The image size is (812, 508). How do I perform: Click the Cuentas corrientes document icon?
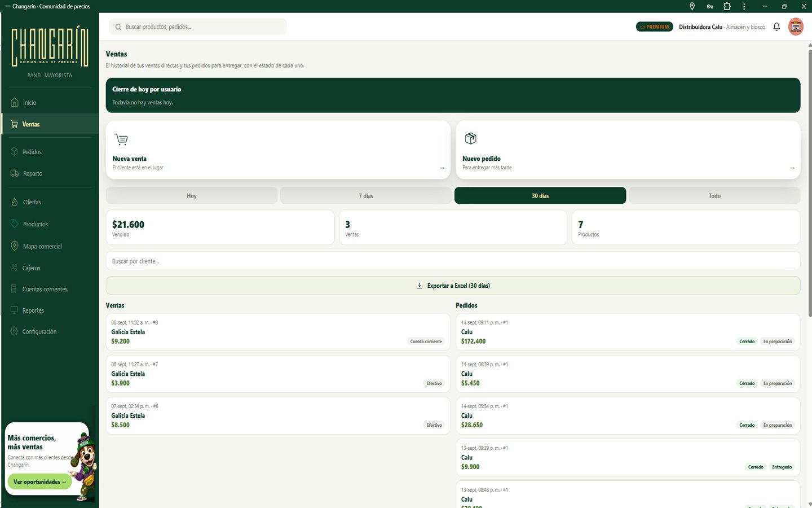(x=14, y=289)
